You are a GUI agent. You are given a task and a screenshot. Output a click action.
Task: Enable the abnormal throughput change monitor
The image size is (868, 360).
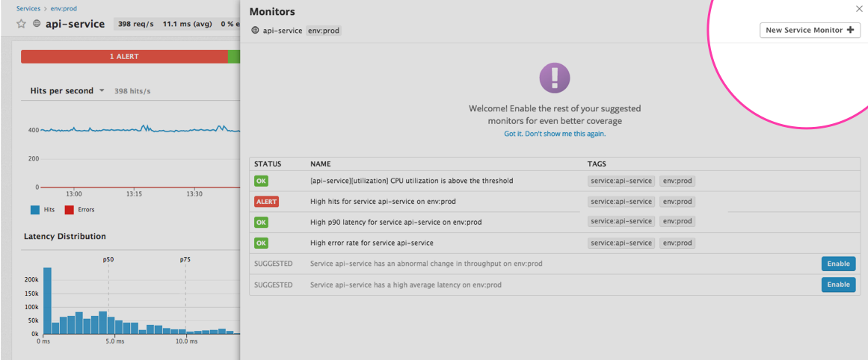(838, 264)
